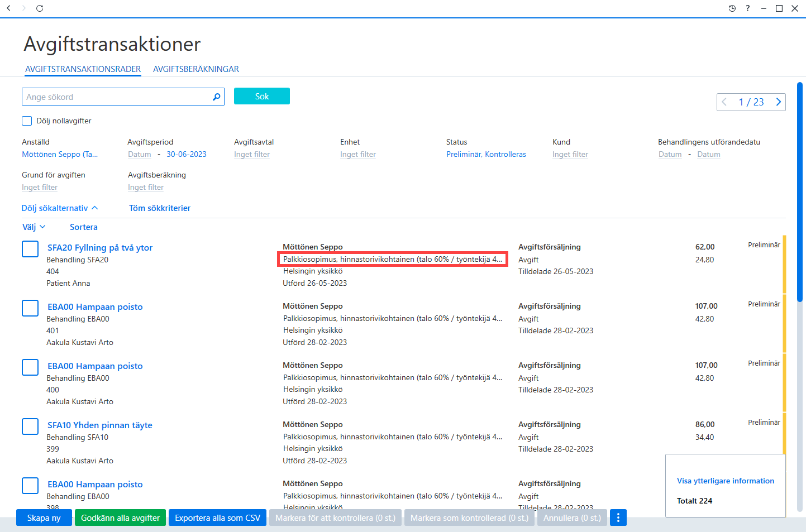The width and height of the screenshot is (806, 532).
Task: Open Avgiftsavtal filter
Action: [252, 154]
